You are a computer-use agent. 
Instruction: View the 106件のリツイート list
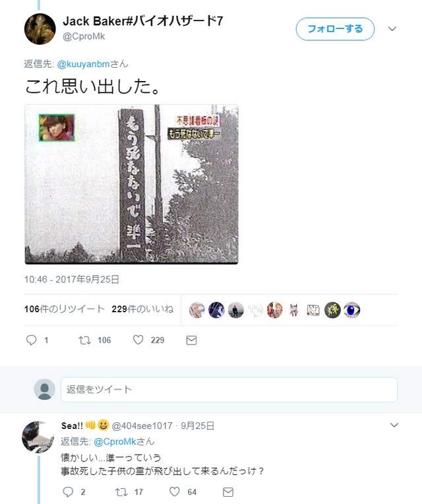pos(65,309)
